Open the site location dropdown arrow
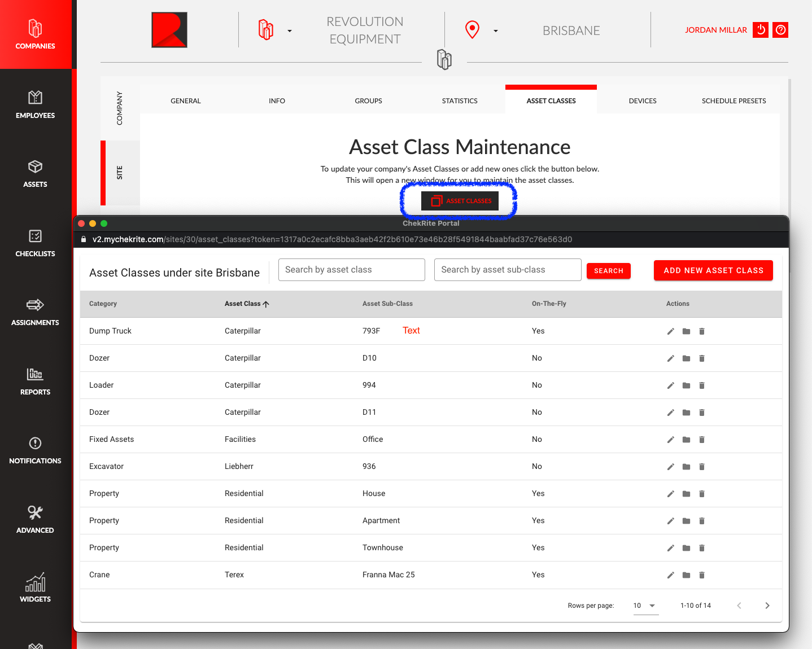 click(x=496, y=31)
